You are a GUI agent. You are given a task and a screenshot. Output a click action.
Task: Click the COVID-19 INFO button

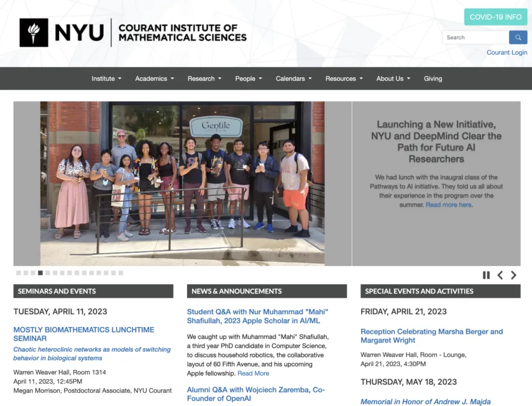coord(495,17)
